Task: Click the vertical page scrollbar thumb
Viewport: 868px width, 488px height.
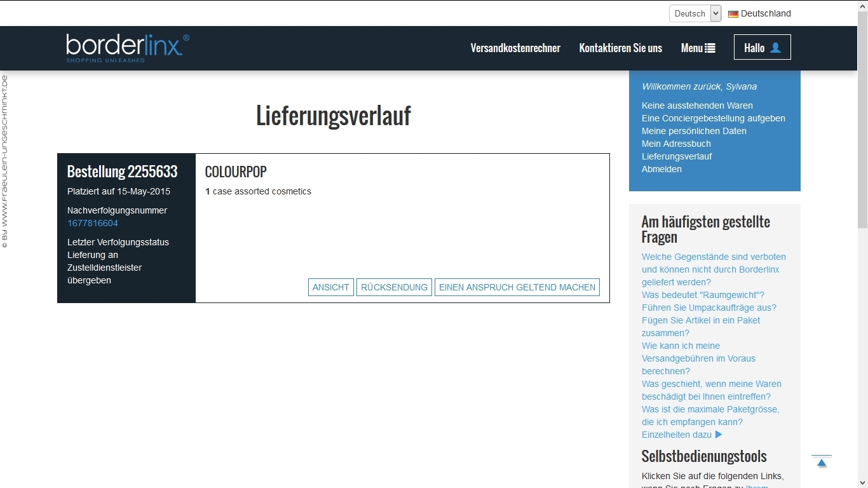Action: click(863, 119)
